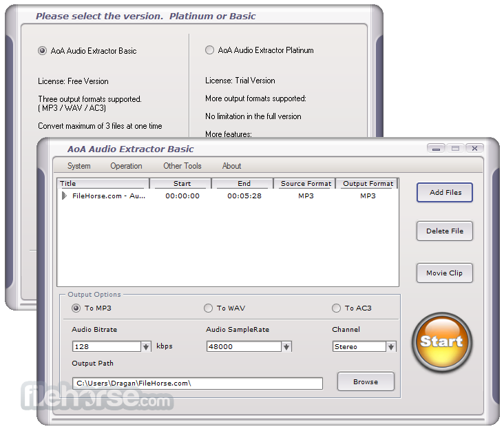Click the End column header
Viewport: 504px width, 431px height.
point(242,184)
